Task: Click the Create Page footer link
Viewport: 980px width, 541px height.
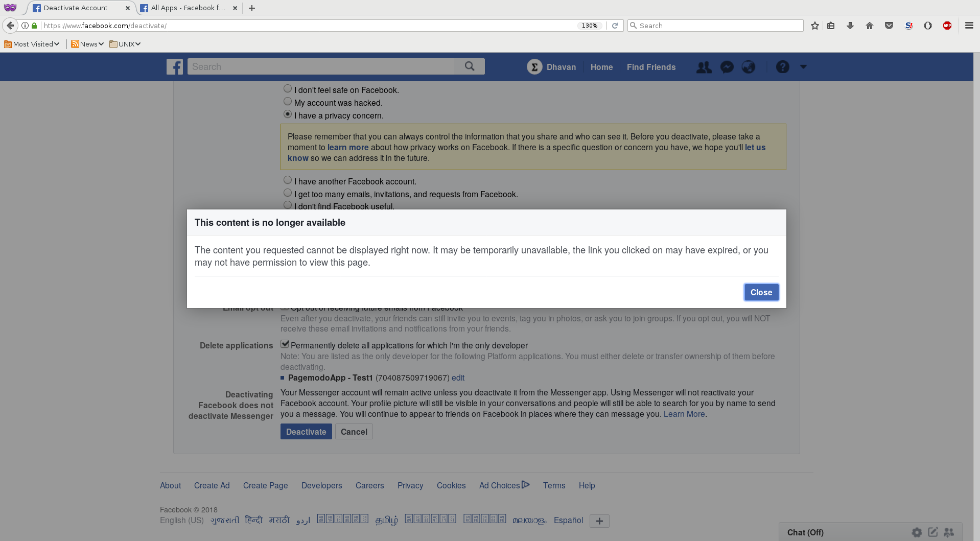Action: click(266, 485)
